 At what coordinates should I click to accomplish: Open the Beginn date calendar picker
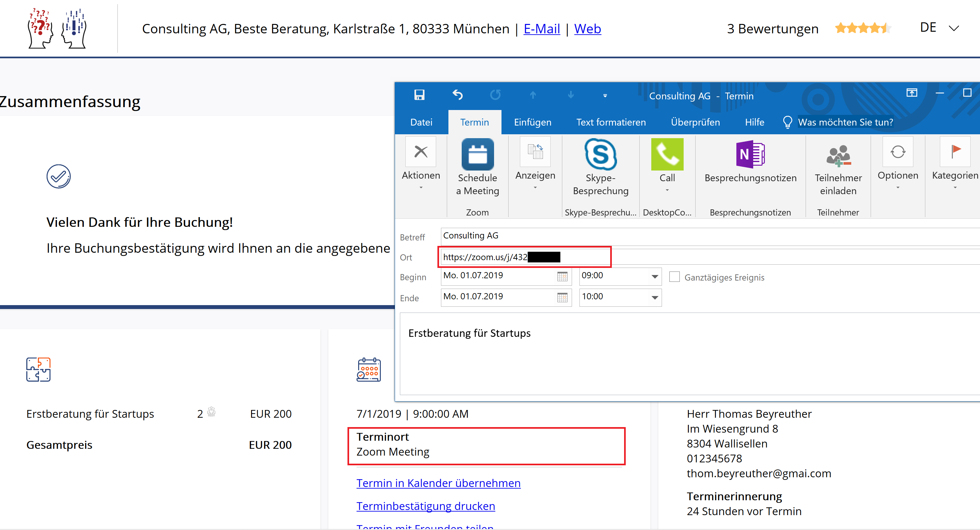pos(562,277)
